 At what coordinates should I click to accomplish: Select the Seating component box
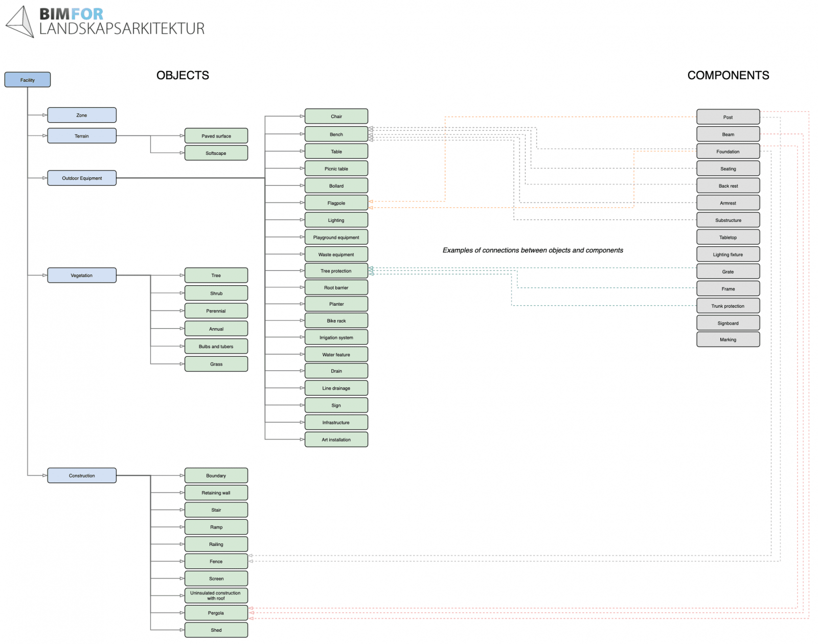[728, 169]
